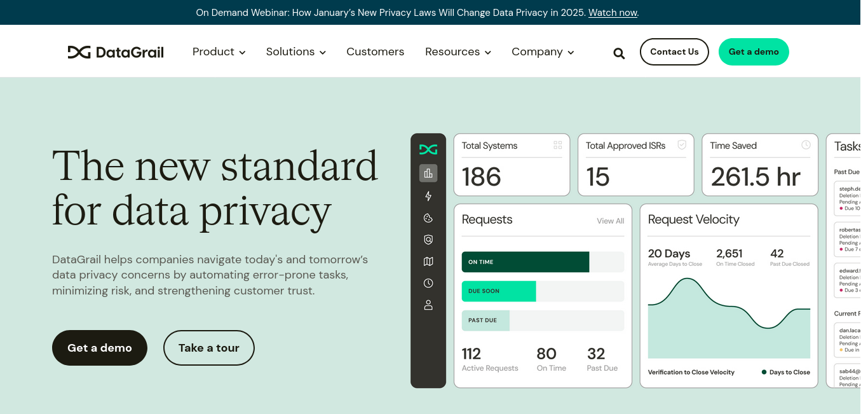Select the cookie icon in dashboard sidebar

tap(428, 218)
